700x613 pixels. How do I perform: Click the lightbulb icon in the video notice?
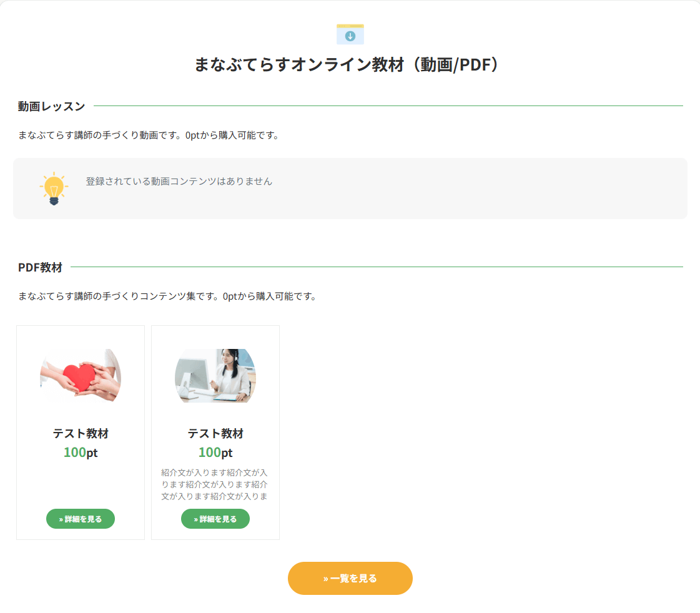pyautogui.click(x=54, y=188)
